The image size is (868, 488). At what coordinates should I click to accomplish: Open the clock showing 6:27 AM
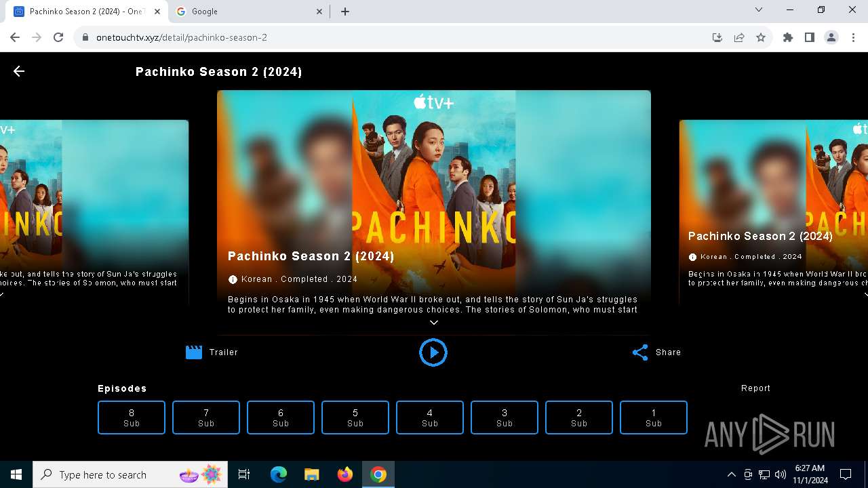810,474
